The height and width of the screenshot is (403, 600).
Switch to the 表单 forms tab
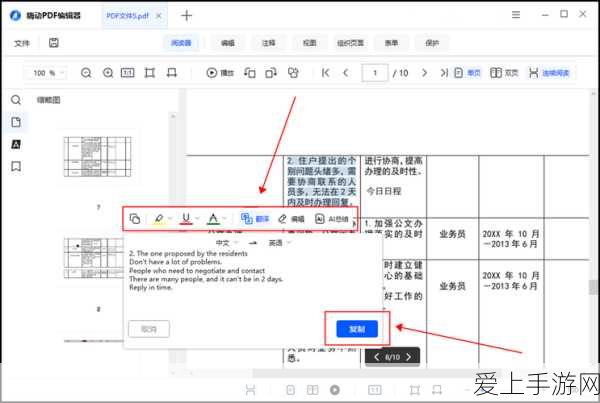point(391,43)
